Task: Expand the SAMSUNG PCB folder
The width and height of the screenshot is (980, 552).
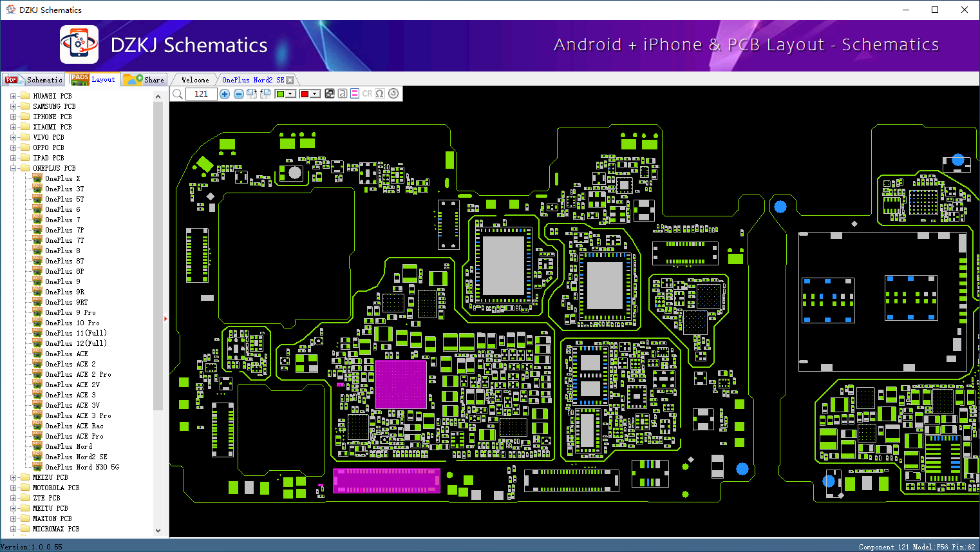Action: 13,106
